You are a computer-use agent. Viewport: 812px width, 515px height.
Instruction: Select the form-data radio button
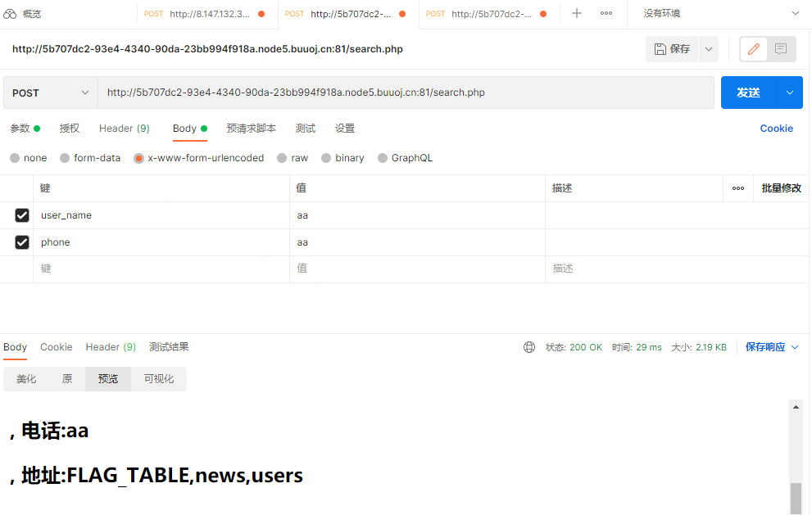click(66, 158)
